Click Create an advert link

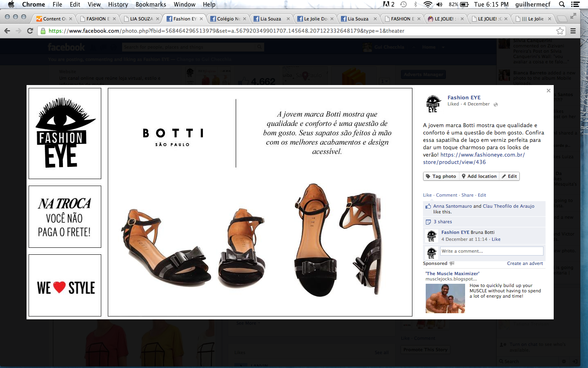coord(525,263)
